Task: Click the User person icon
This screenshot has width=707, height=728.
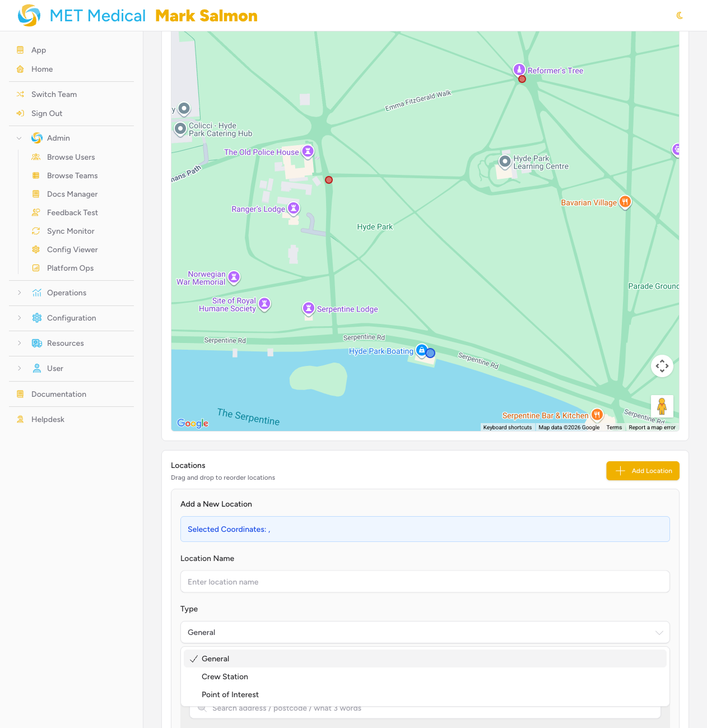Action: [x=37, y=368]
